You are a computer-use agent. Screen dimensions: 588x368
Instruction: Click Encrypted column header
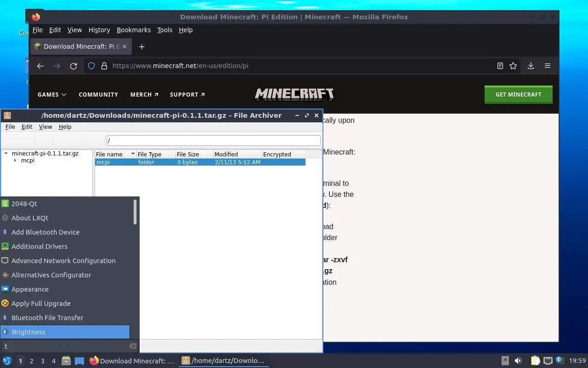[x=283, y=154]
